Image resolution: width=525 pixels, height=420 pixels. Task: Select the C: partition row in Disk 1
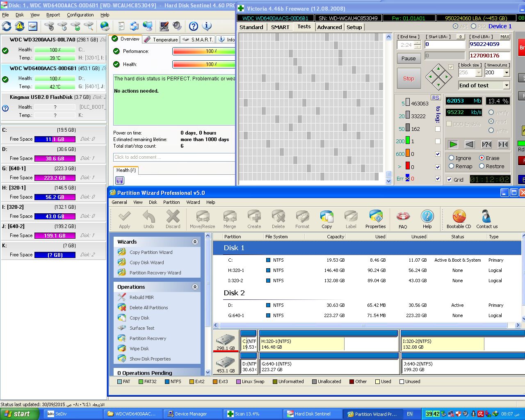coord(367,260)
